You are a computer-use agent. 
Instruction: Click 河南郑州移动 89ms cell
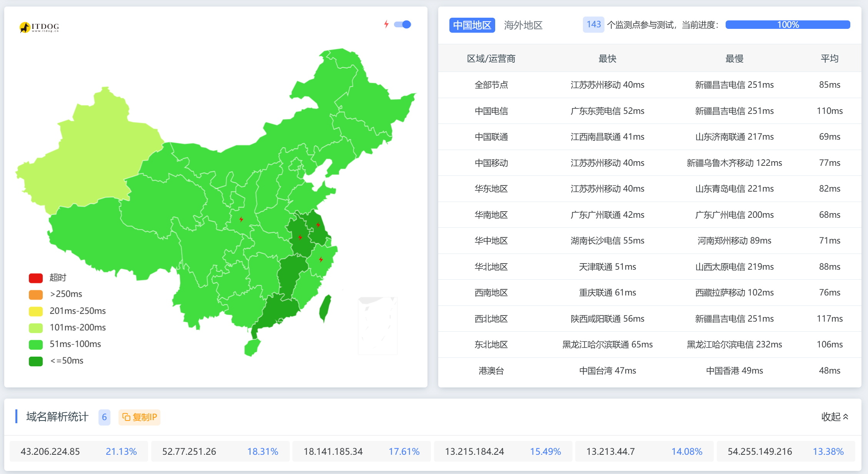click(x=734, y=240)
